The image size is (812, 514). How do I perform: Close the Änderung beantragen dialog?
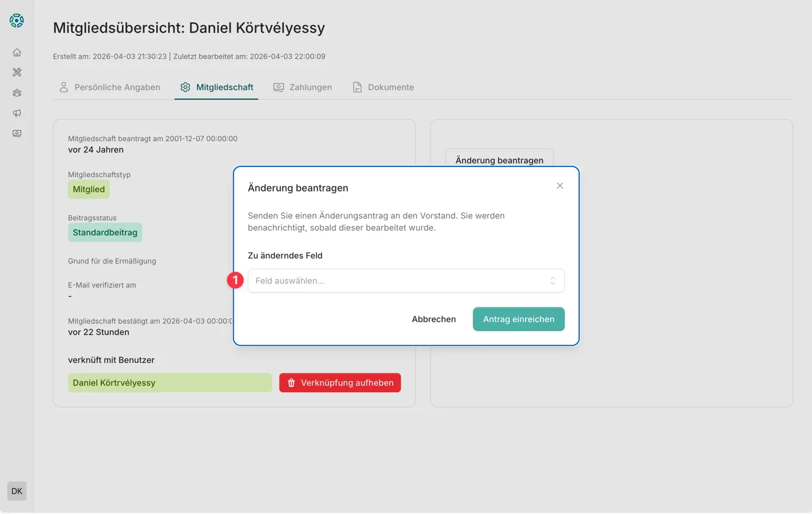click(x=560, y=186)
